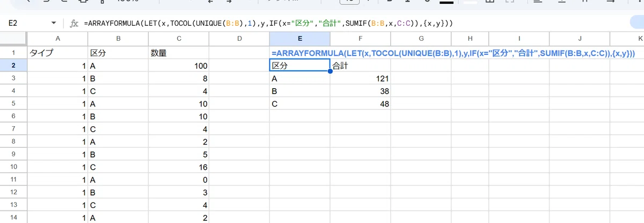Select column F header

click(x=360, y=39)
